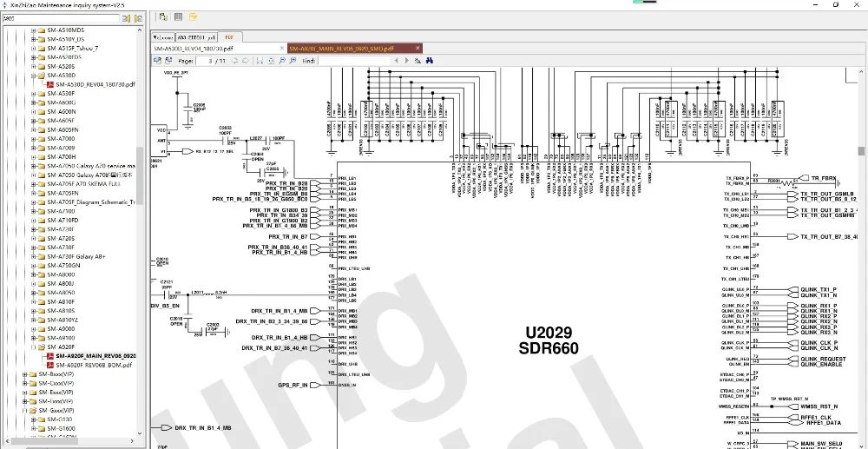
Task: Expand the SM-A510MDS folder node
Action: coord(34,30)
